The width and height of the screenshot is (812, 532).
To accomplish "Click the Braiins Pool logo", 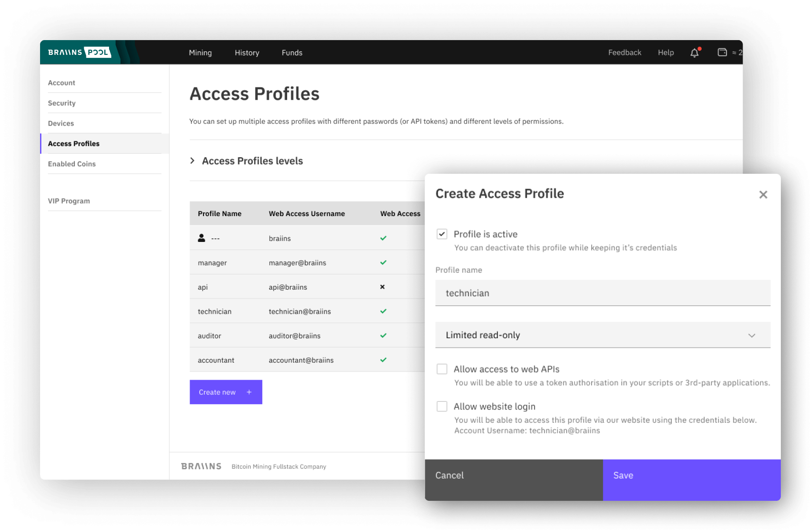I will (x=79, y=52).
